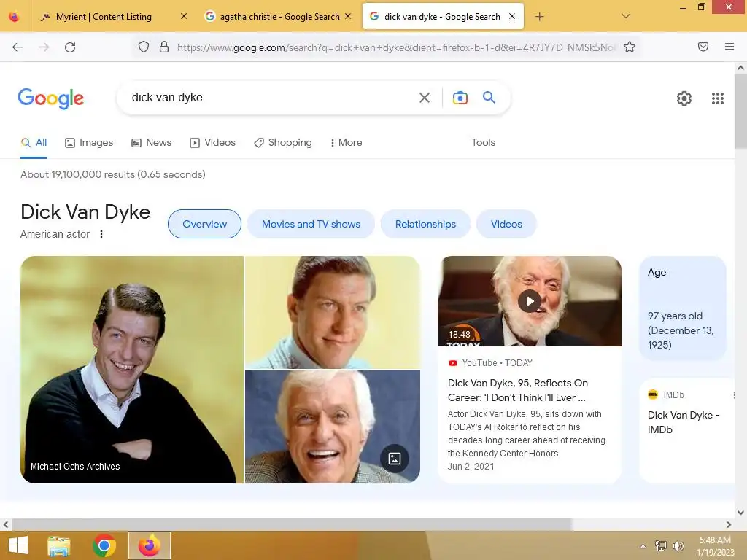Switch to Videos results tab
Screen dimensions: 747x560
pos(212,142)
